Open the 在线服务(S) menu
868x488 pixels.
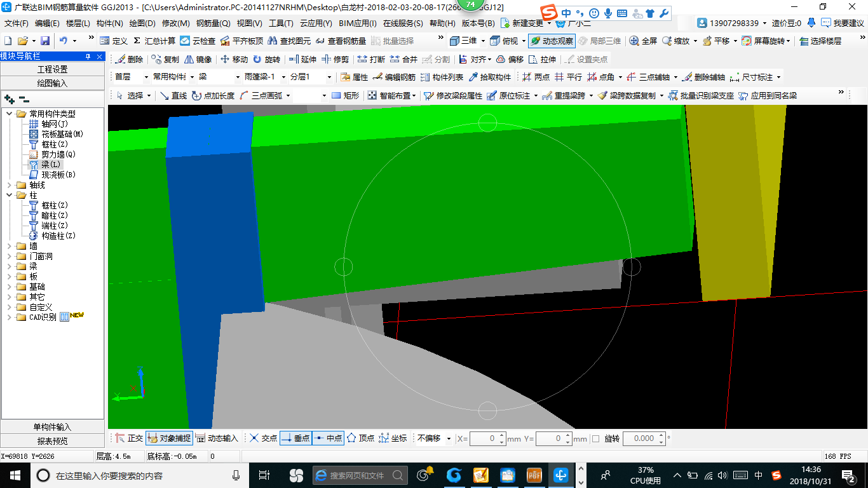pyautogui.click(x=403, y=24)
